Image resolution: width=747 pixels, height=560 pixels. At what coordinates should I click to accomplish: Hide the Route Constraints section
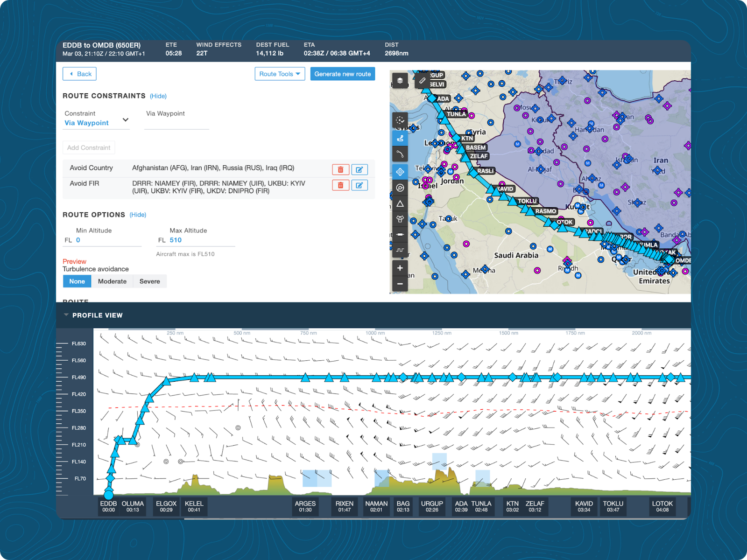pyautogui.click(x=158, y=96)
